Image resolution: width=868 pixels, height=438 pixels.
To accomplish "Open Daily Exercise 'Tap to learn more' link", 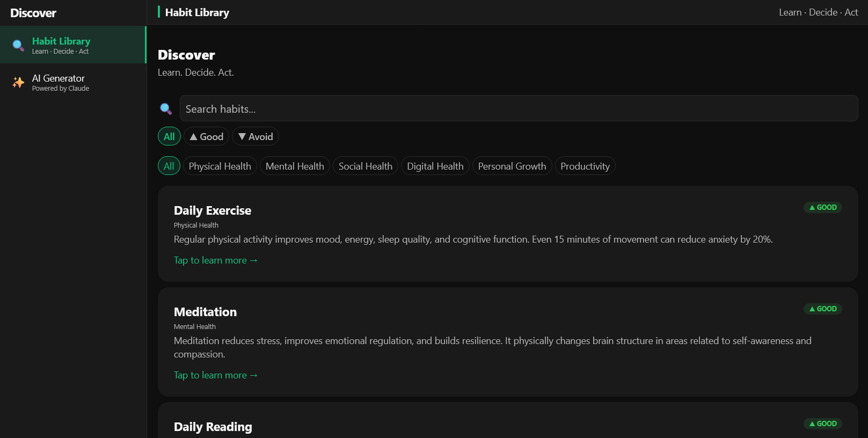I will 216,260.
